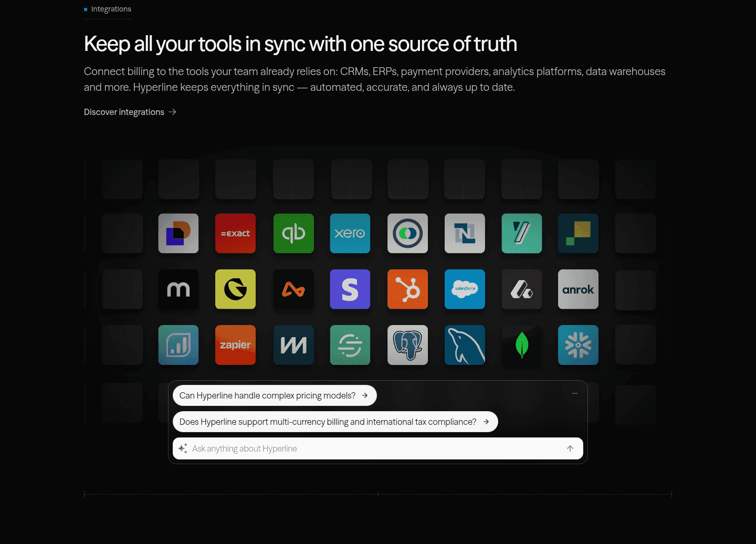Screen dimensions: 756x544
Task: Click the orange Airwallex logo tile
Action: click(x=293, y=289)
